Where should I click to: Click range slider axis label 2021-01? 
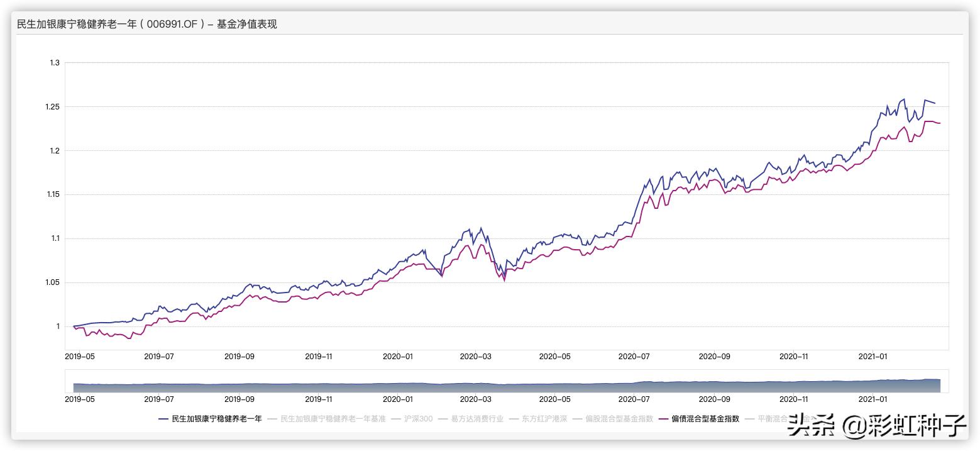tap(873, 399)
